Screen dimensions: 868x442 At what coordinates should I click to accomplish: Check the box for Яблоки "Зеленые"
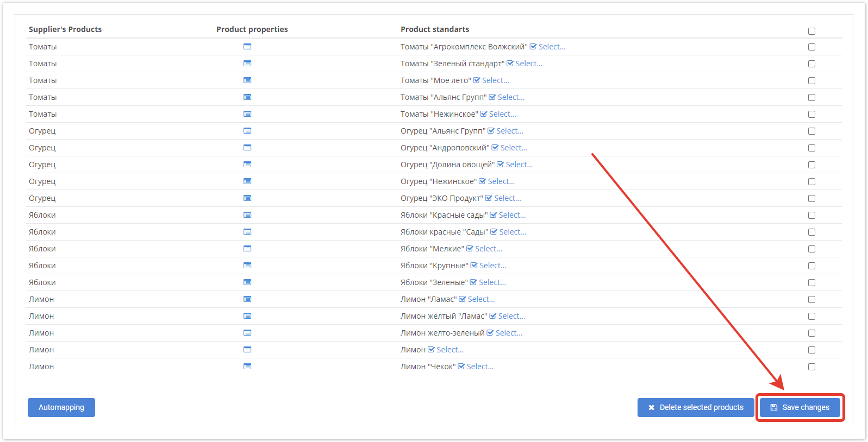(811, 283)
